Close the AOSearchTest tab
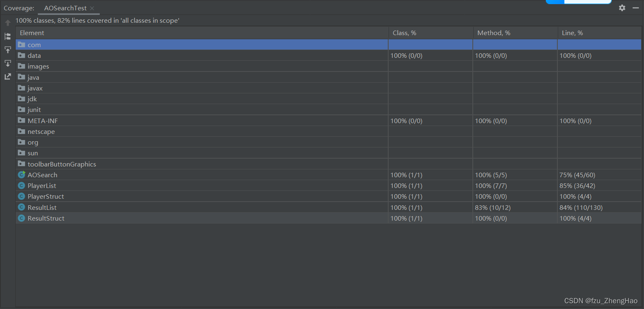The height and width of the screenshot is (309, 644). (x=92, y=8)
